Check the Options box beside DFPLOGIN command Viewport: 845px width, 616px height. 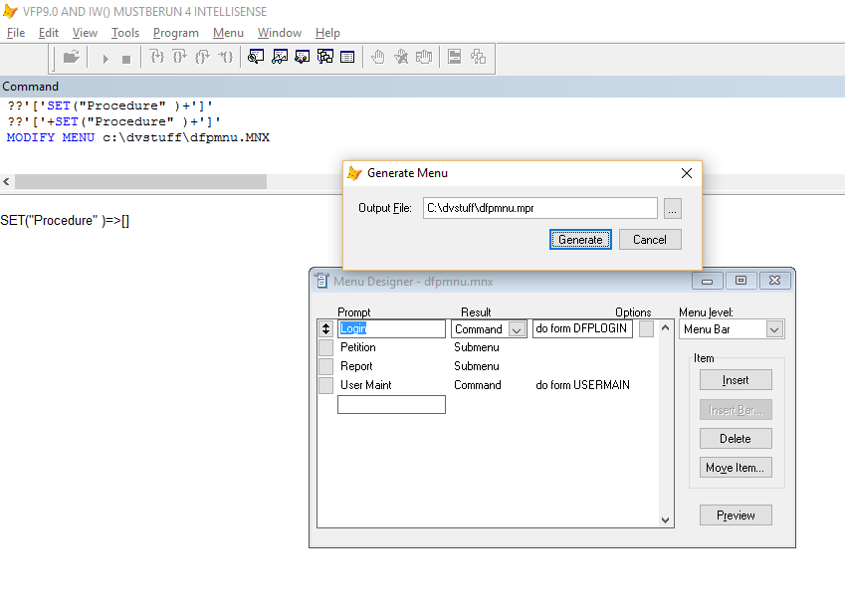point(645,327)
